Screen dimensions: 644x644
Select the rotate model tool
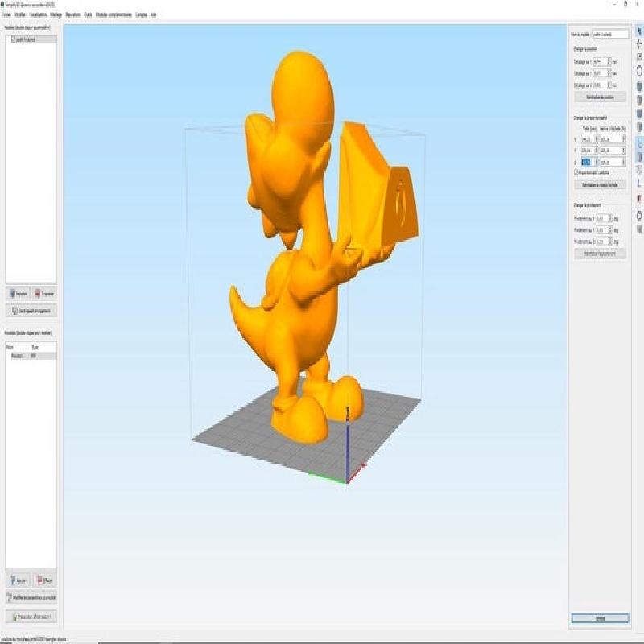click(638, 71)
